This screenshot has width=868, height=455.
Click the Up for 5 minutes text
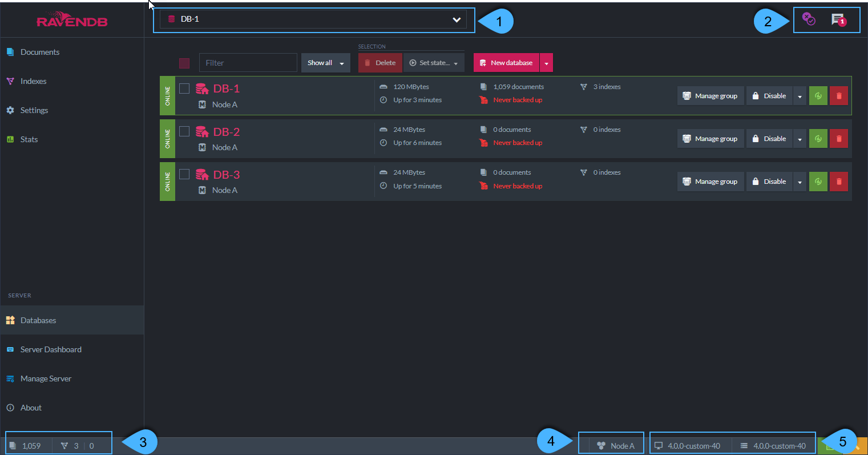click(x=417, y=186)
